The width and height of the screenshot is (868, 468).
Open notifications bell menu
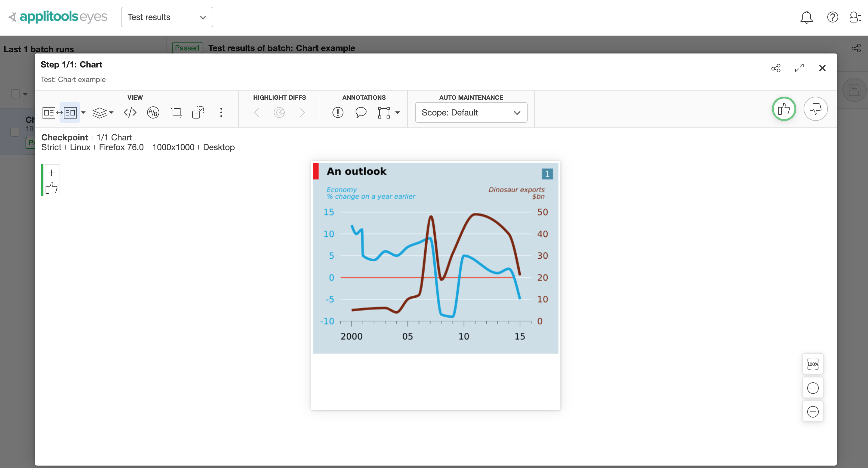click(806, 17)
